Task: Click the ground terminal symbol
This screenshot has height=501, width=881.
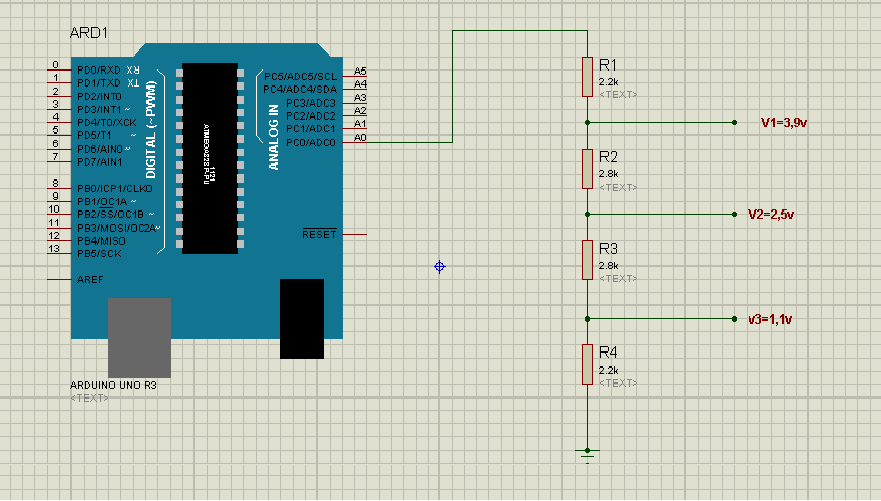Action: click(x=587, y=456)
